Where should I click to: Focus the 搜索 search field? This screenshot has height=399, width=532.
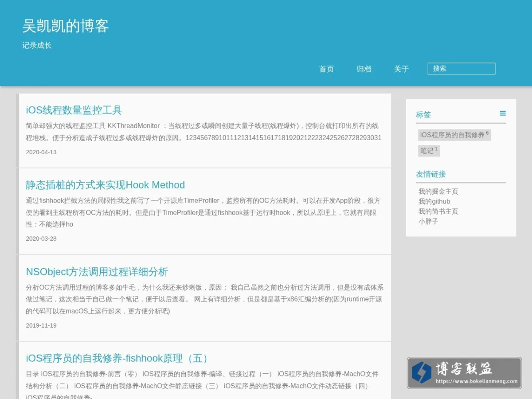pos(462,69)
